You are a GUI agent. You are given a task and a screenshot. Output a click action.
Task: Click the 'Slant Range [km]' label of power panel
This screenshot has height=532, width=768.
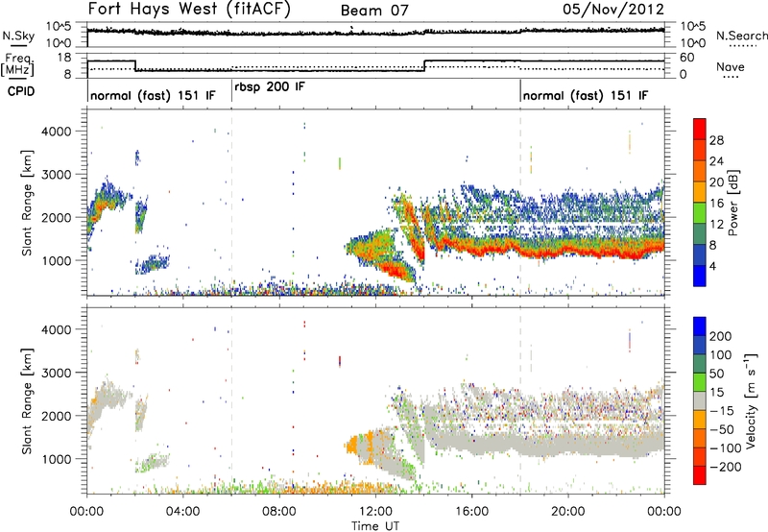point(27,203)
